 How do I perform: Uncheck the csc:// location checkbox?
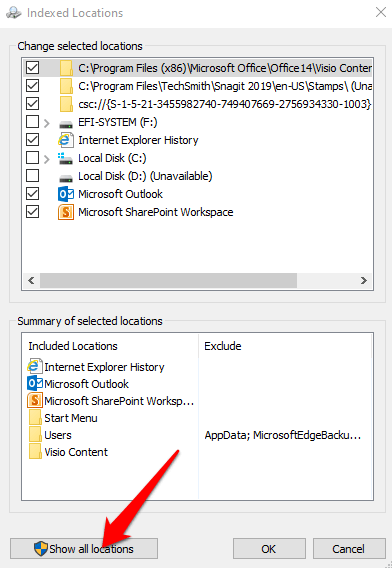click(33, 104)
